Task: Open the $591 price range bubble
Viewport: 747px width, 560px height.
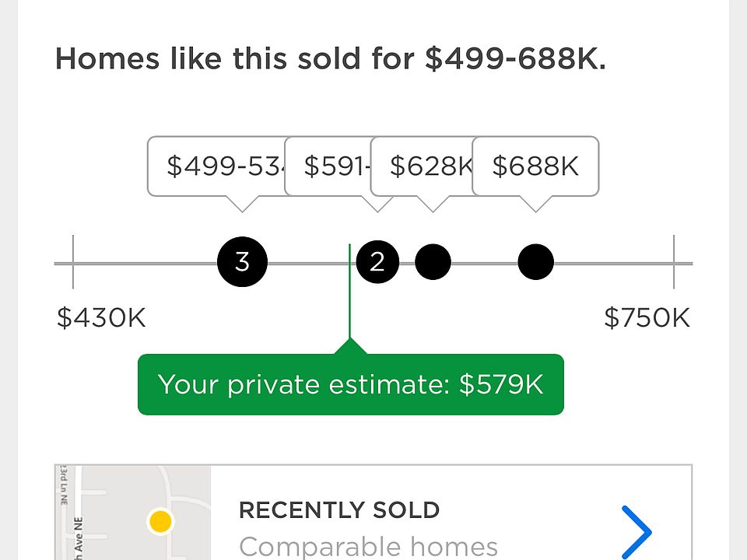Action: (328, 166)
